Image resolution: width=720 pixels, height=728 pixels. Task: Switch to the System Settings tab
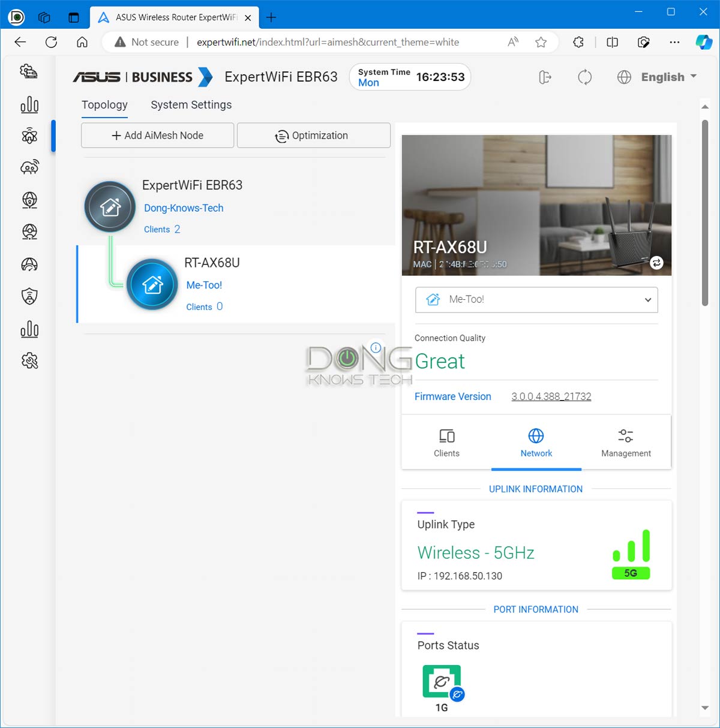[x=191, y=104]
